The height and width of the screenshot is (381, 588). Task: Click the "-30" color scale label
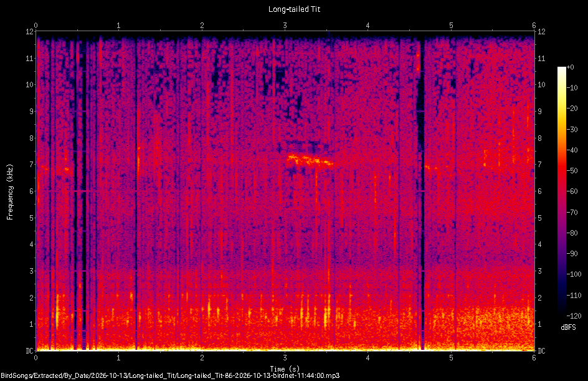(x=572, y=130)
